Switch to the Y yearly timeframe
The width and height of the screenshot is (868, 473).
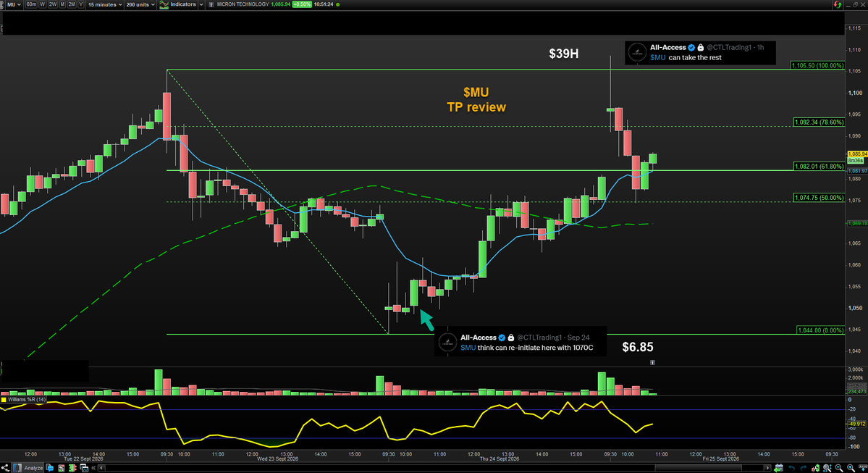(81, 4)
